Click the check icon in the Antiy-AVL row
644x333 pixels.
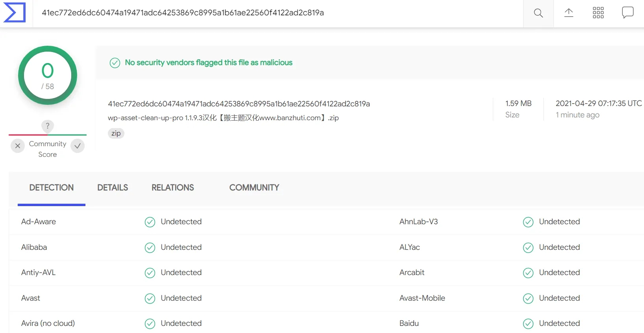click(x=150, y=273)
